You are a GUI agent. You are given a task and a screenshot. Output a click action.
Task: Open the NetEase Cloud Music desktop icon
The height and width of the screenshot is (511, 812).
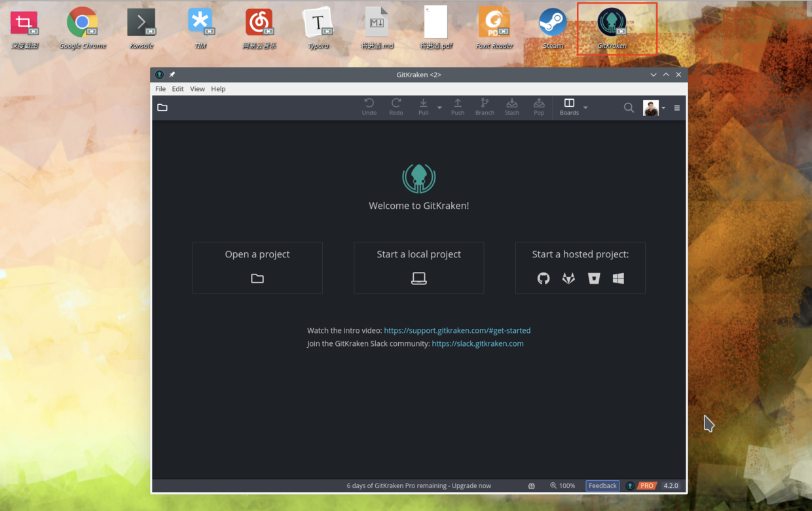259,28
